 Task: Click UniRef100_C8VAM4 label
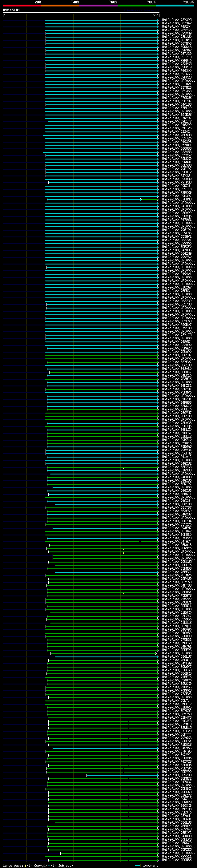(176, 816)
